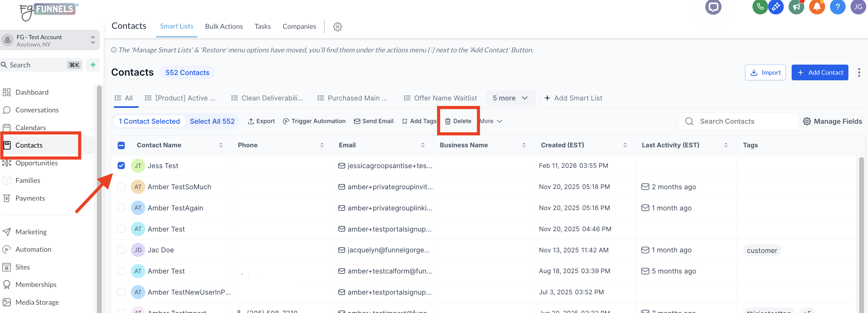Sort by Last Activity (EST) column arrows
This screenshot has height=313, width=868.
(726, 145)
